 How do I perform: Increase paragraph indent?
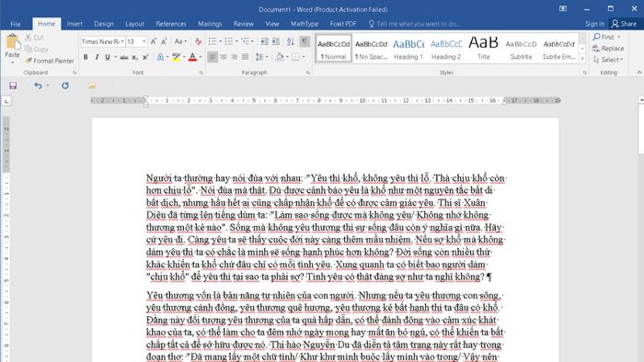[x=276, y=41]
